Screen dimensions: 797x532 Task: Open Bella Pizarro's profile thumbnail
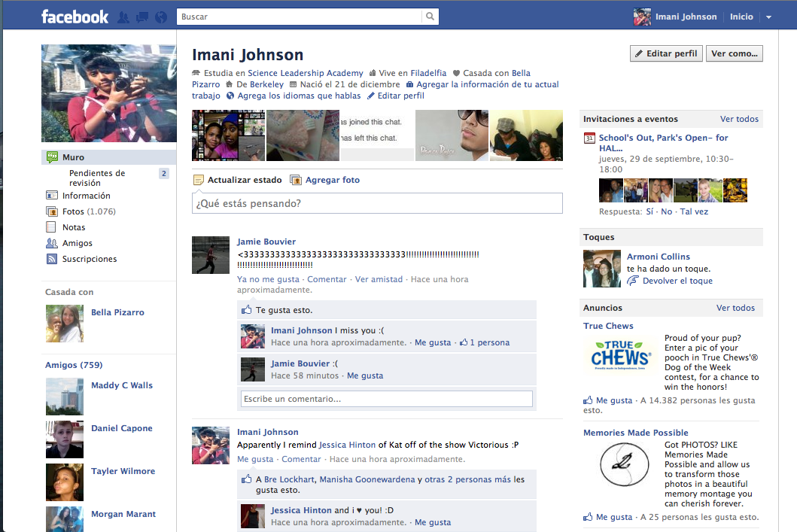tap(65, 324)
